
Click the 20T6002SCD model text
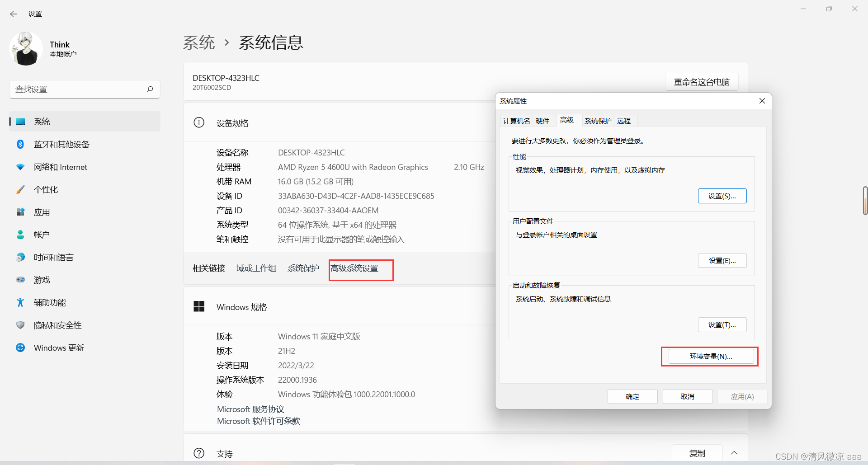click(212, 88)
